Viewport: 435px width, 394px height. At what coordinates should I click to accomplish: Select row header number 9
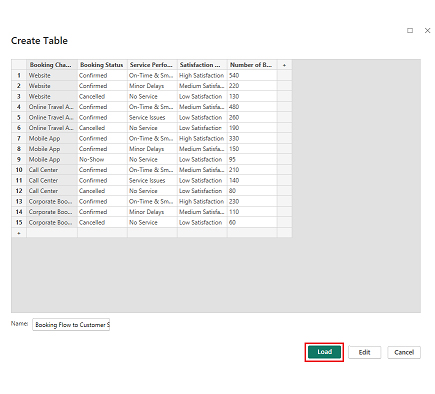coord(19,159)
